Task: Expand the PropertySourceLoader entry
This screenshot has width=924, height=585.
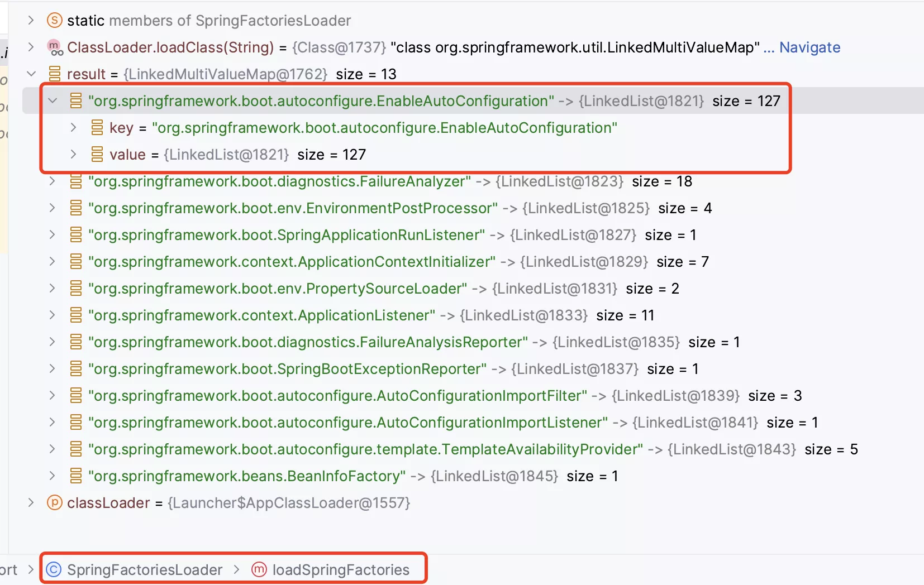Action: click(53, 289)
